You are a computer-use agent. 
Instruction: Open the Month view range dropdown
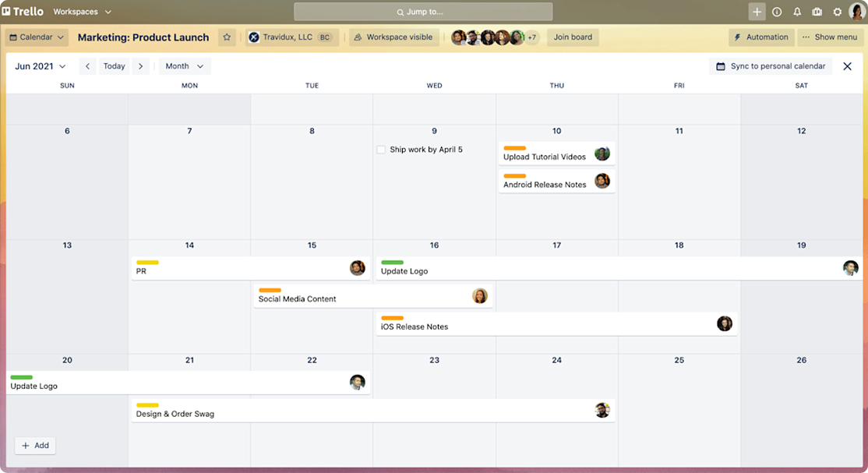click(x=185, y=66)
